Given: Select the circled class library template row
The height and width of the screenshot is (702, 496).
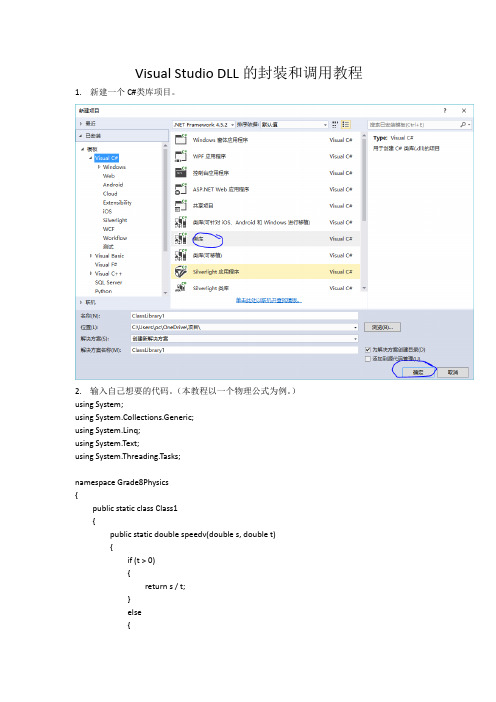Looking at the screenshot, I should [x=265, y=239].
